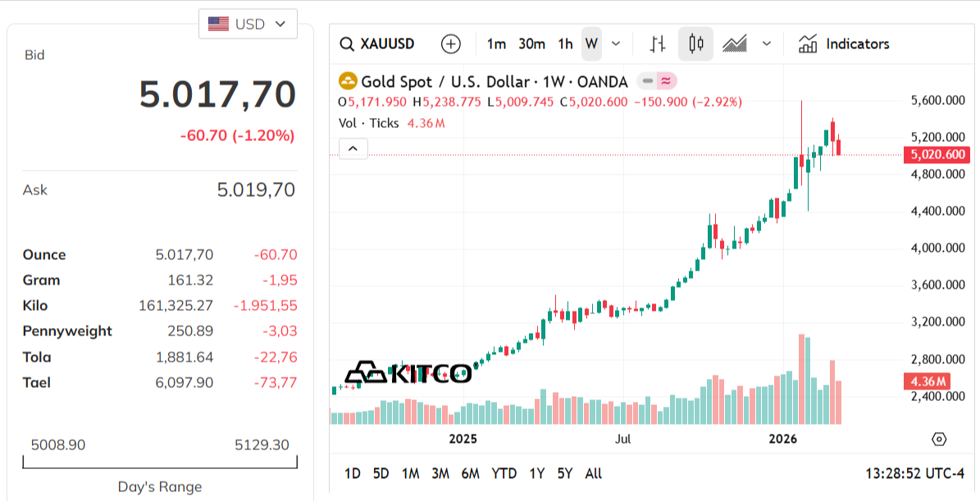Select the 1Y date range tab
Viewport: 980px width, 501px height.
click(536, 473)
